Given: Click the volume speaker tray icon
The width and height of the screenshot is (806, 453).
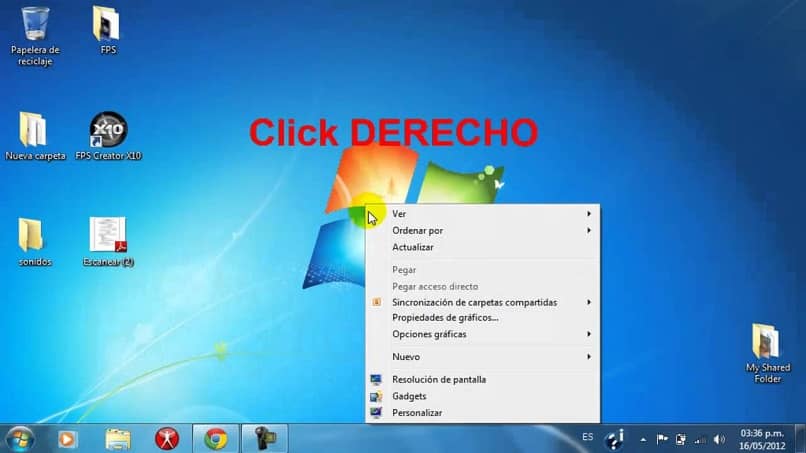Looking at the screenshot, I should coord(719,439).
